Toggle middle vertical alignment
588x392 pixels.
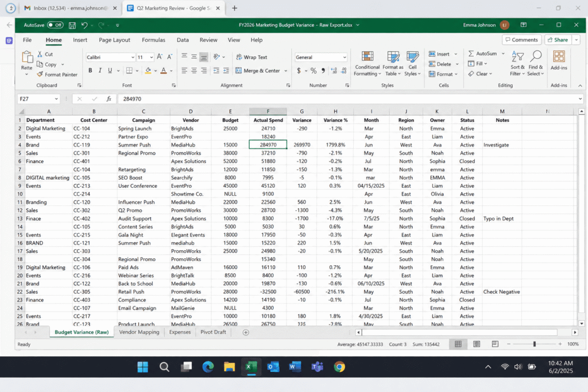194,57
